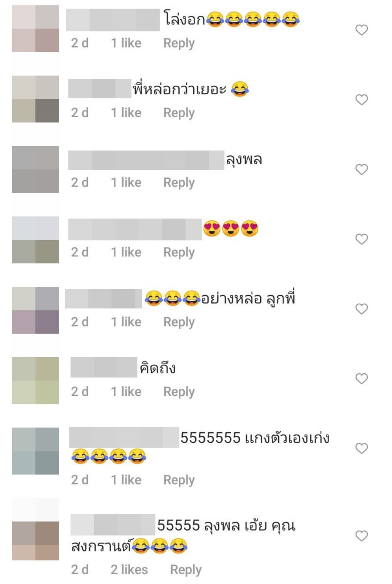Open avatar of heart-eyes emoji commenter
This screenshot has width=392, height=584.
35,240
